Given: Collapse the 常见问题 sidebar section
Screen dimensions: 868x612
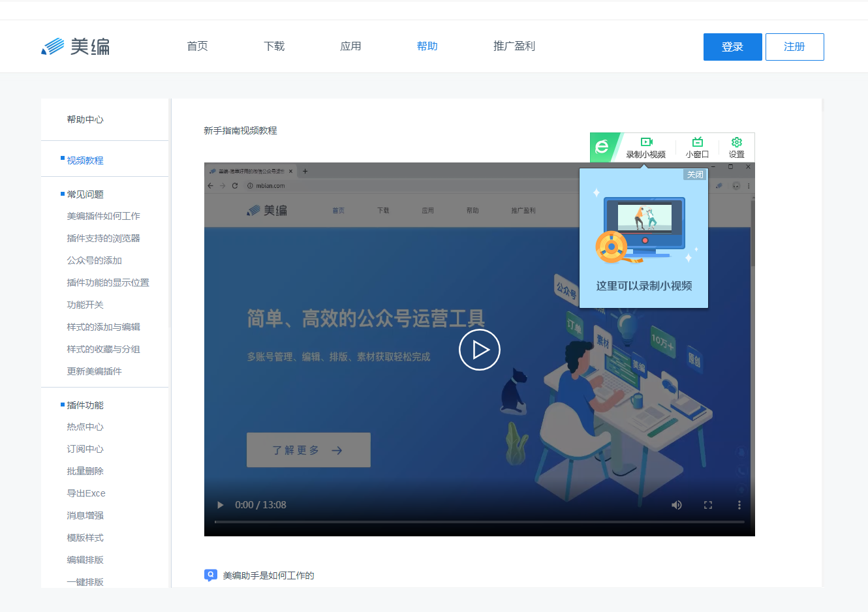Looking at the screenshot, I should click(x=85, y=194).
